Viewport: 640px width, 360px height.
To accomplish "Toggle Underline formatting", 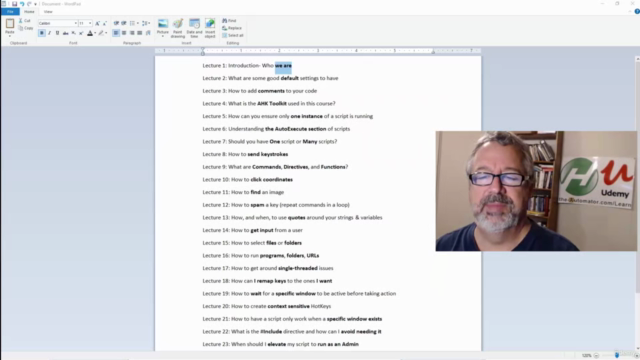I will pos(57,33).
